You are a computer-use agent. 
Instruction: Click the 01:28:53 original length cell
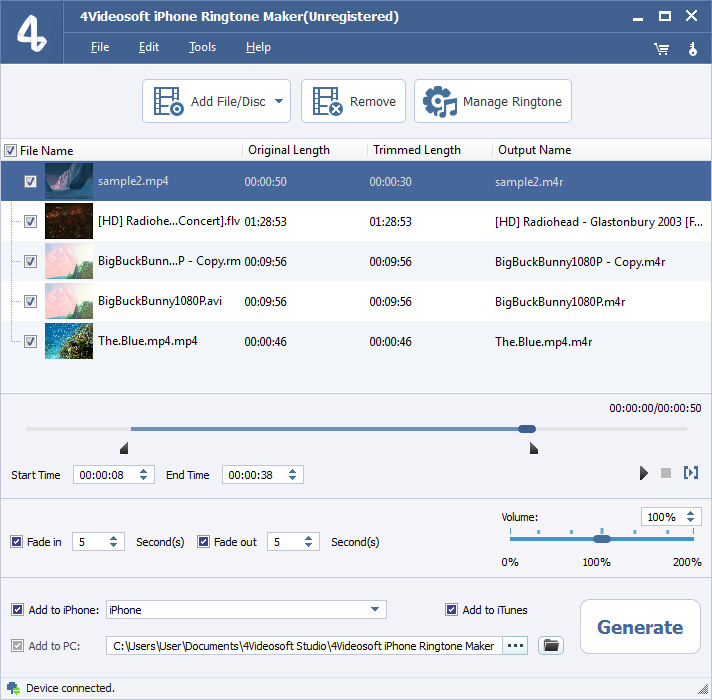point(265,222)
